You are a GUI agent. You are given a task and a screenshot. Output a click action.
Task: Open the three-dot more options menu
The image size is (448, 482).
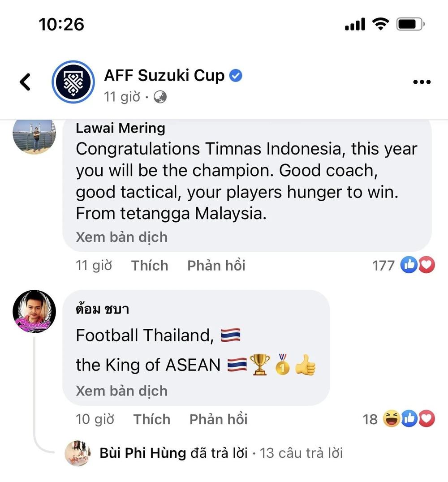(421, 82)
